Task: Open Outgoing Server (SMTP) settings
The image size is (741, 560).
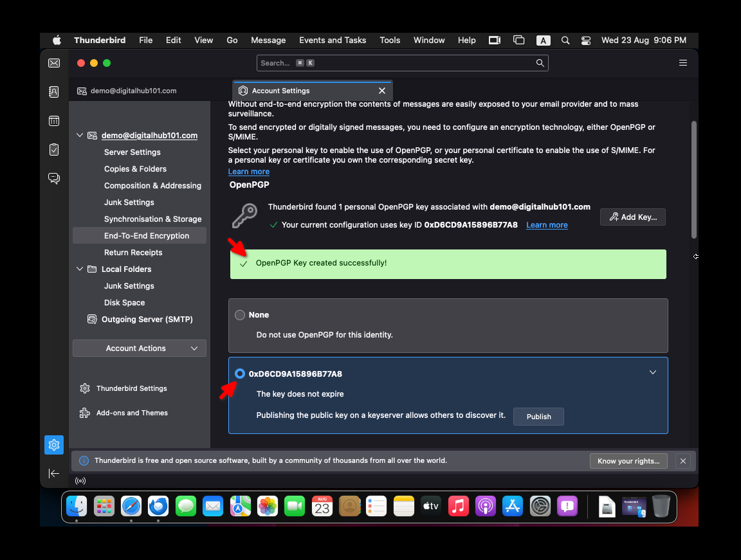Action: 147,319
